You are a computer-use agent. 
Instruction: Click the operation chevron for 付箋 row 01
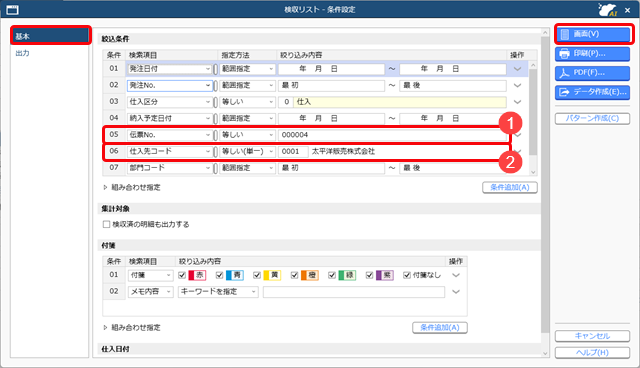(456, 275)
